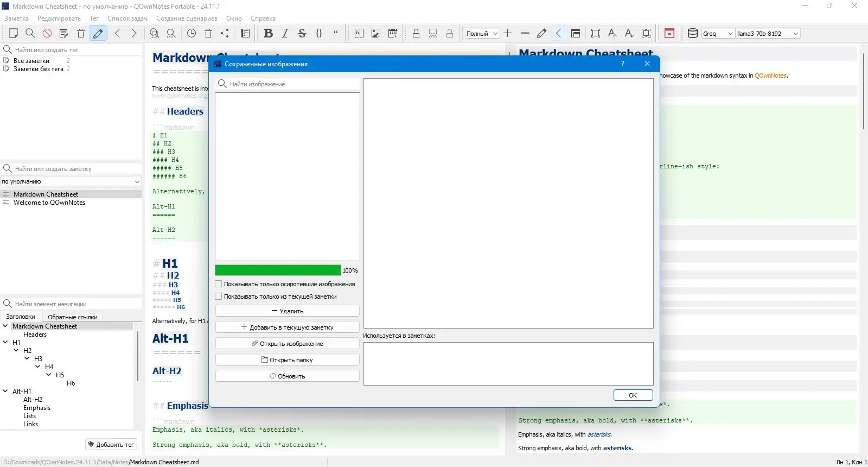868x467 pixels.
Task: Click the new note icon in toolbar
Action: [x=14, y=33]
